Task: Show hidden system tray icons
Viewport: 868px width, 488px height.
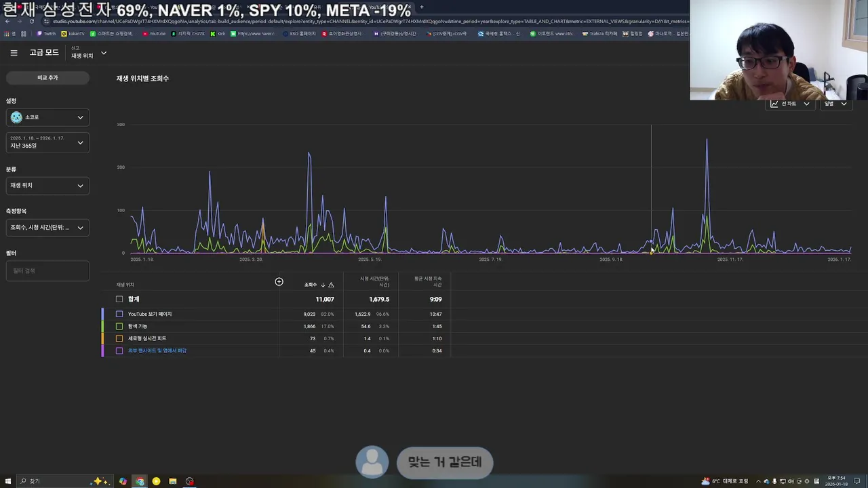Action: pos(758,481)
